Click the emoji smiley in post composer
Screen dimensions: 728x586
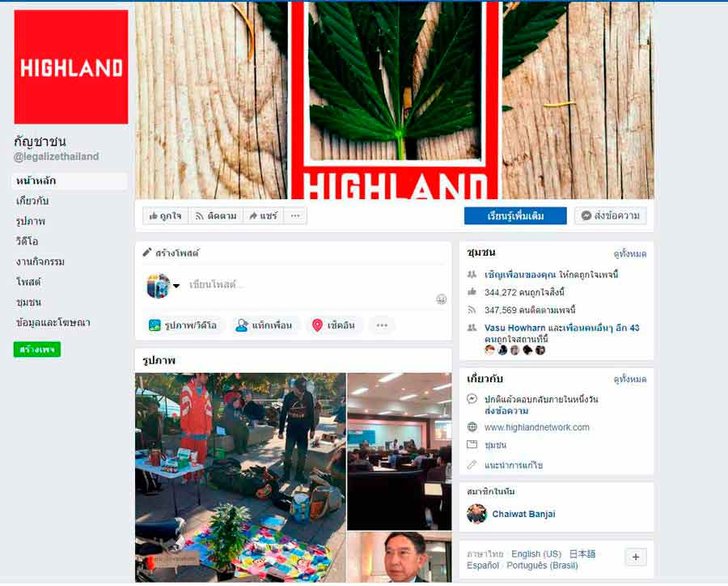click(x=441, y=299)
